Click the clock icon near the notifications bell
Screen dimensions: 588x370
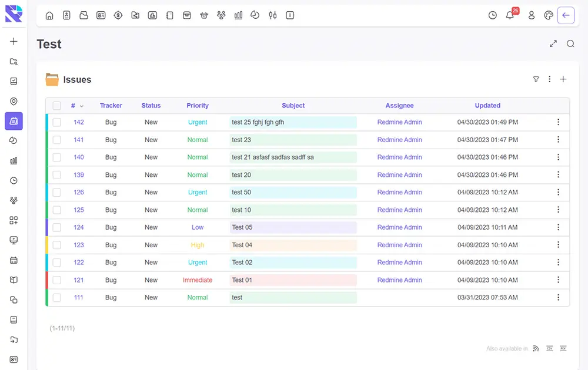(492, 15)
